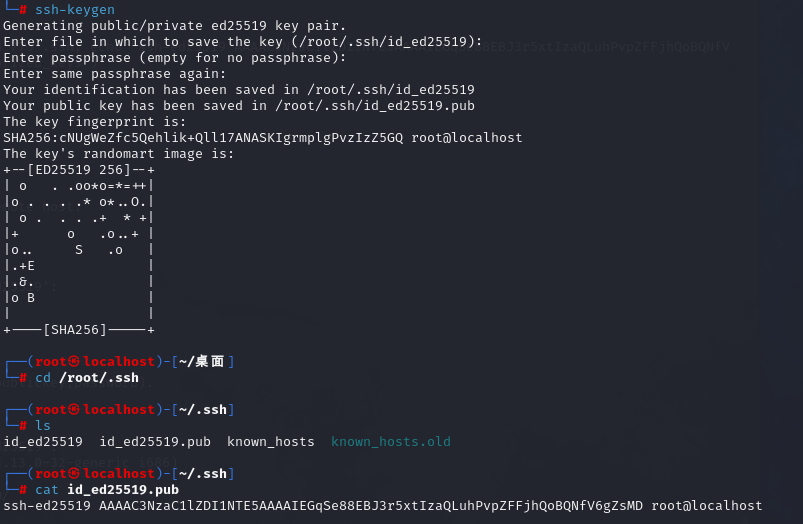
Task: Click the ssh-keygen command text
Action: coord(75,10)
